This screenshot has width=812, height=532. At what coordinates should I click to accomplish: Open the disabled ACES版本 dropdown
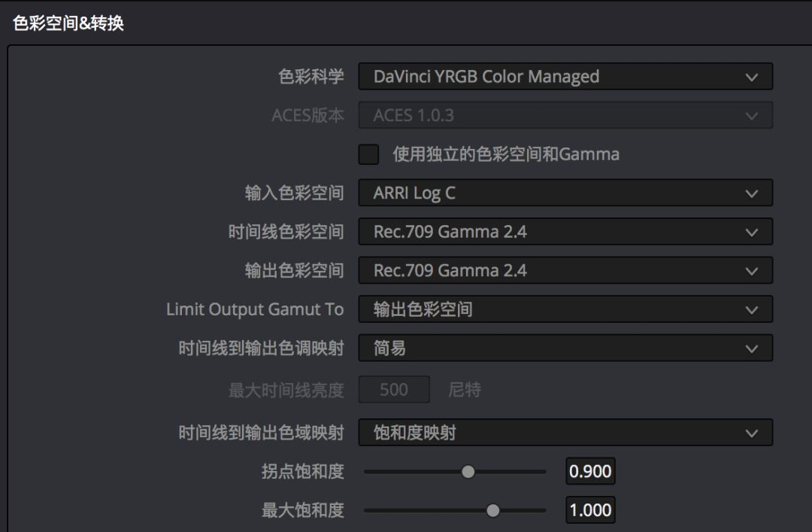click(x=565, y=115)
